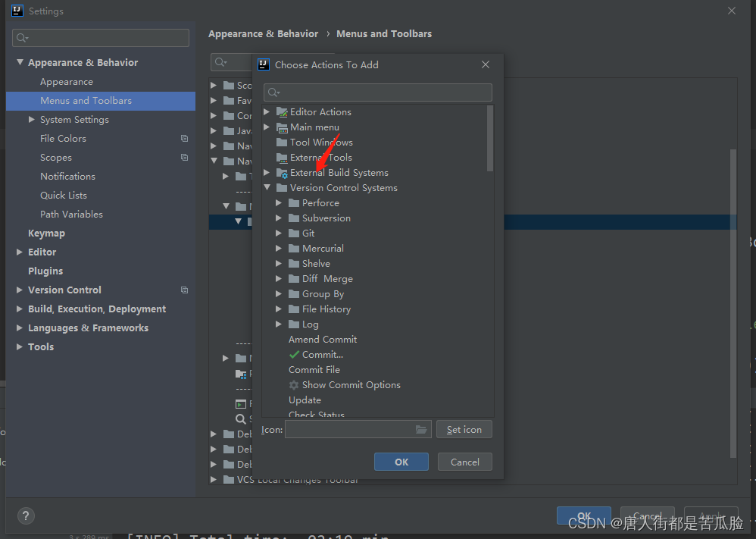Image resolution: width=756 pixels, height=539 pixels.
Task: Expand the Perforce group
Action: pos(279,202)
